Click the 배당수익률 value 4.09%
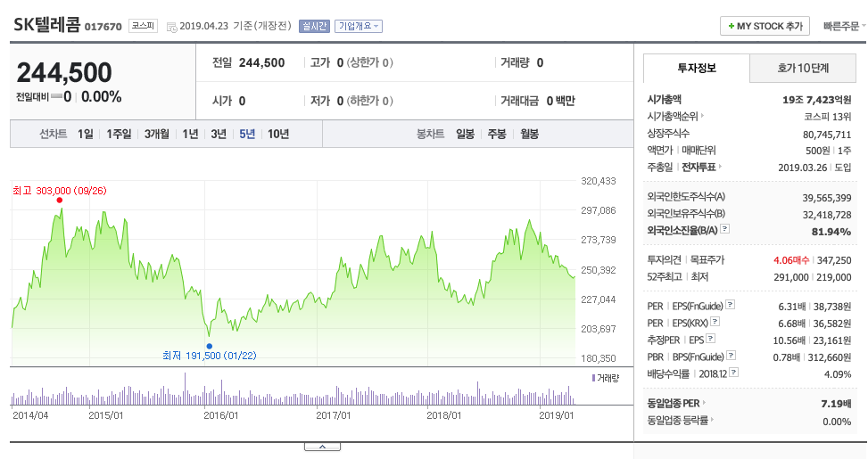This screenshot has height=459, width=868. pyautogui.click(x=838, y=374)
